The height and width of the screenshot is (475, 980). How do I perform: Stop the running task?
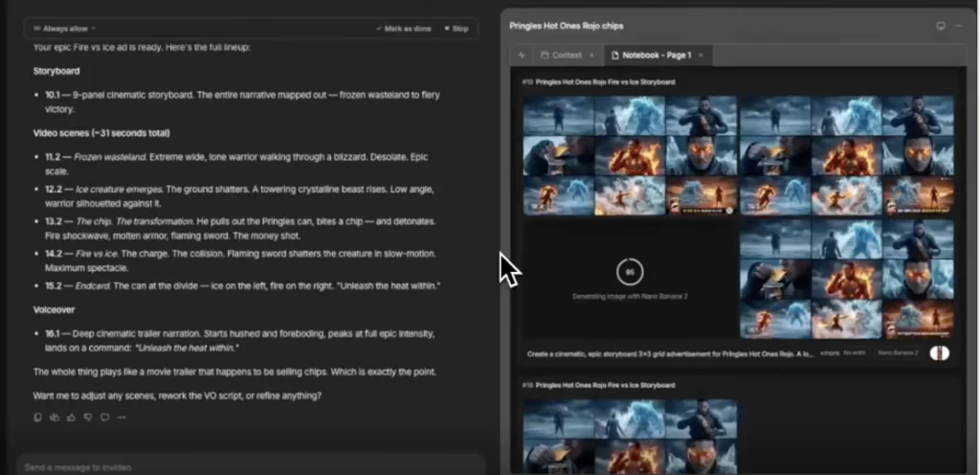point(457,29)
